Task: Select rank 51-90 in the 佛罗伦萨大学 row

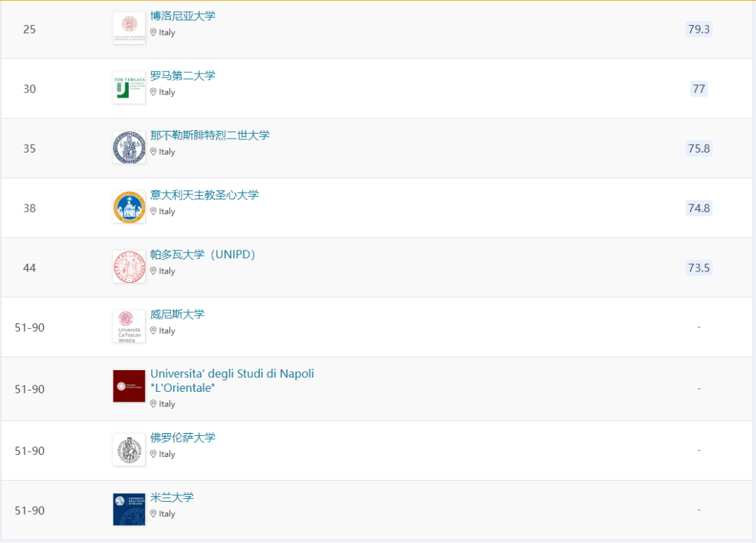Action: pyautogui.click(x=29, y=451)
